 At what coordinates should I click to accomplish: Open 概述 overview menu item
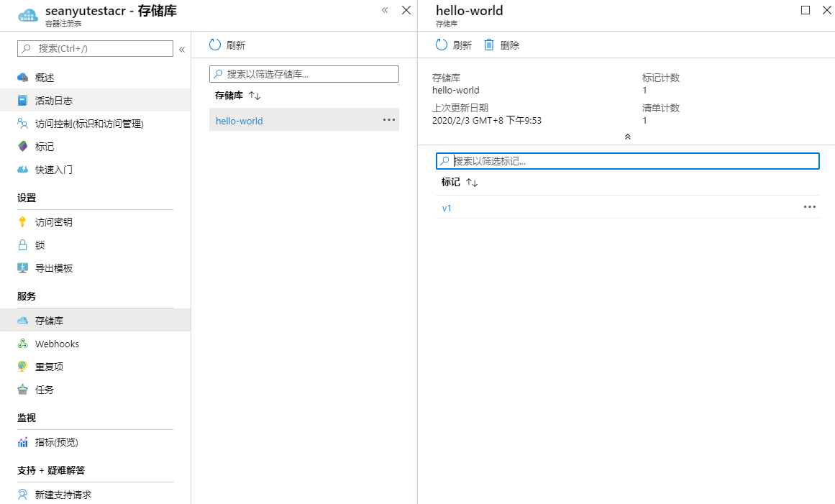44,78
